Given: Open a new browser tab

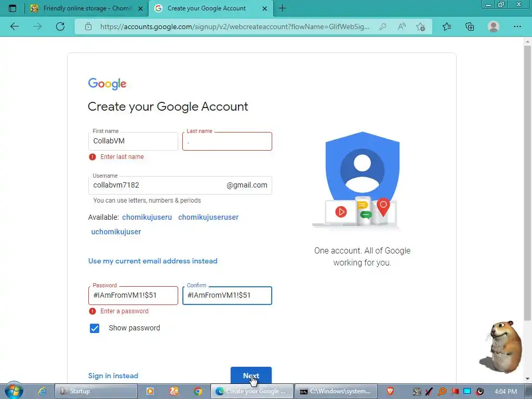Looking at the screenshot, I should pos(282,8).
